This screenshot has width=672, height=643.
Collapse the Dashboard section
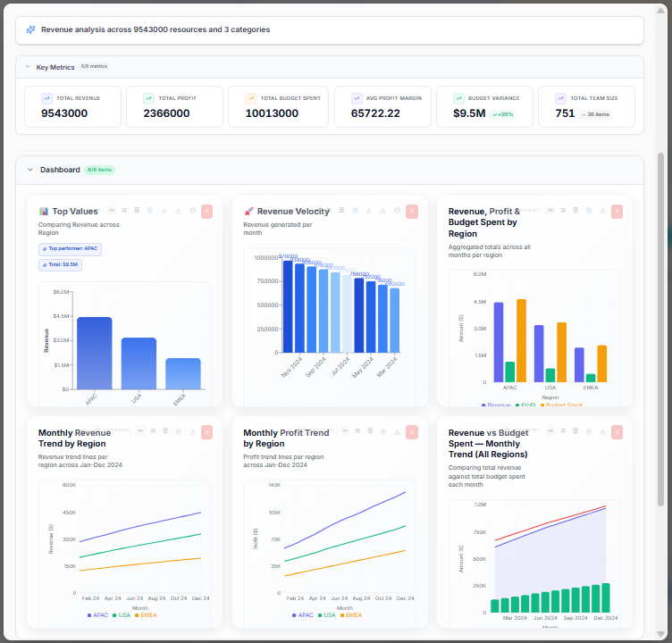pos(30,170)
